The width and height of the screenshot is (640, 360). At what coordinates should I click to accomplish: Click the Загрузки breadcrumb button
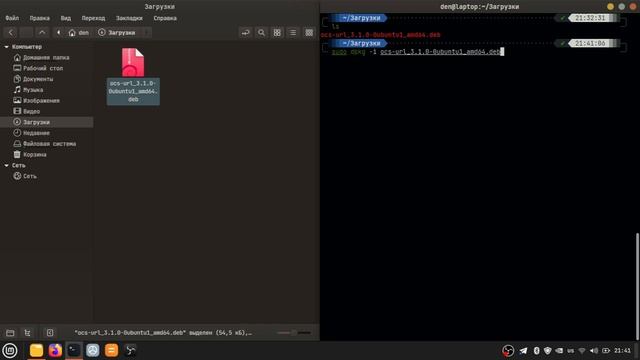click(x=117, y=33)
